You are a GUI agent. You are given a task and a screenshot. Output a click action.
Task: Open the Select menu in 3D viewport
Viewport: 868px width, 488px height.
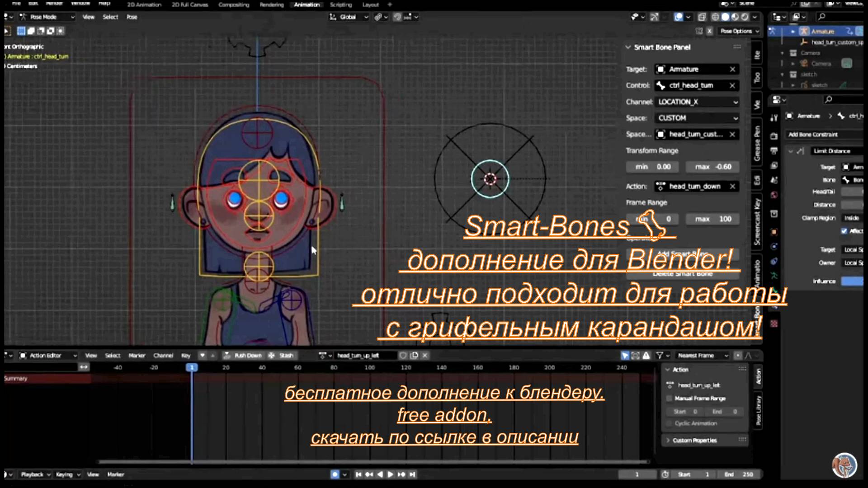(x=110, y=17)
